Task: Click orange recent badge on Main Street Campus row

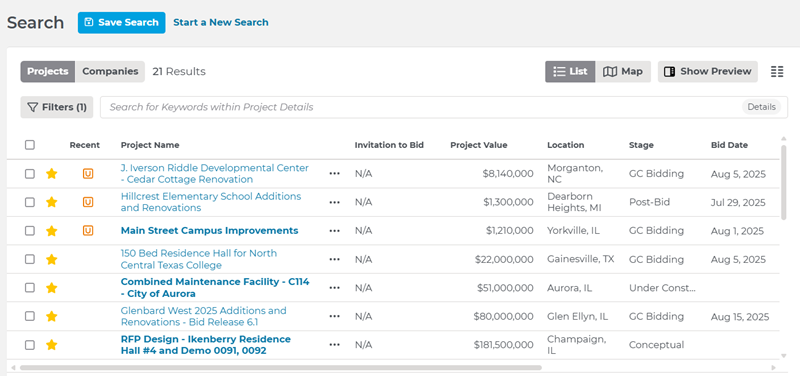Action: [88, 231]
